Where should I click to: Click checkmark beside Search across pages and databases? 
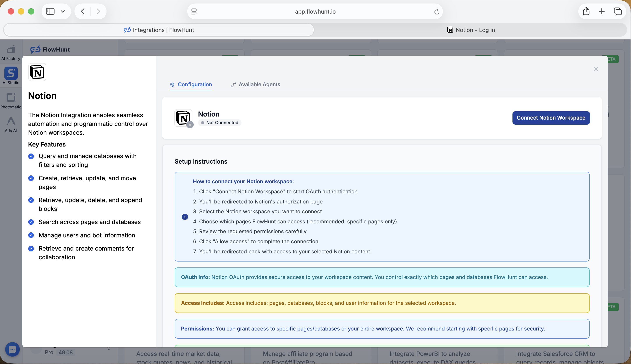tap(31, 222)
